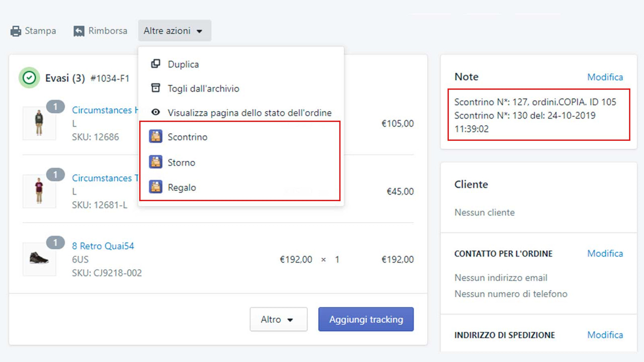Click Modifica next to Note
This screenshot has width=644, height=362.
point(605,76)
